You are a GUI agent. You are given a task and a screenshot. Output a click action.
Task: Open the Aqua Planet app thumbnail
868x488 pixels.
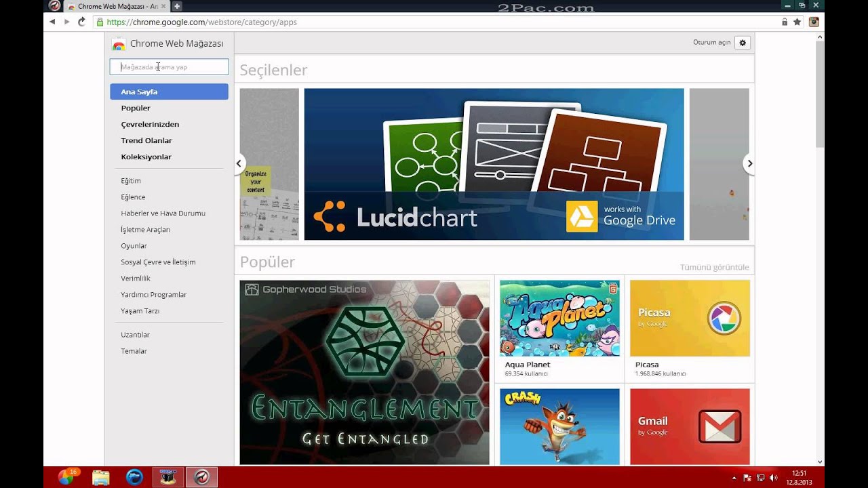tap(559, 318)
